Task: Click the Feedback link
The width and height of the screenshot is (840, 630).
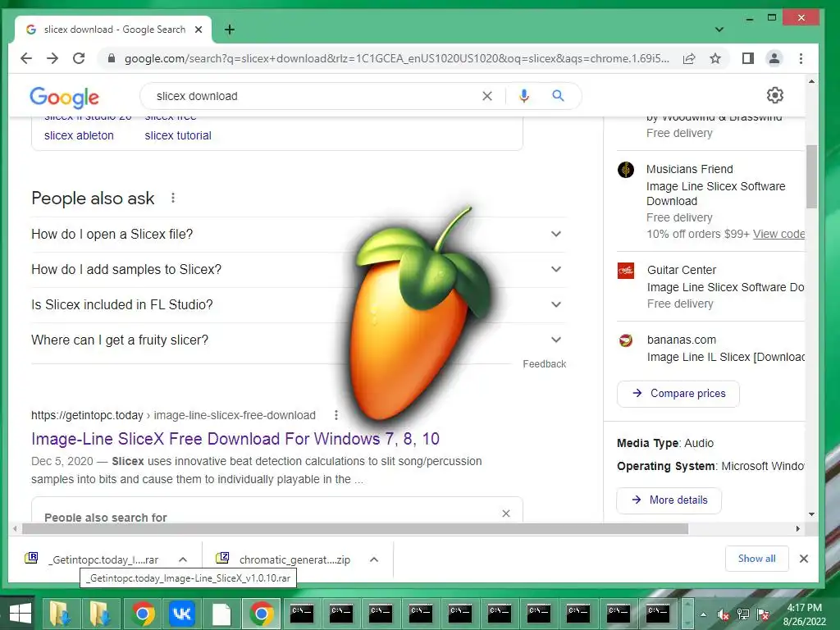Action: [x=545, y=364]
